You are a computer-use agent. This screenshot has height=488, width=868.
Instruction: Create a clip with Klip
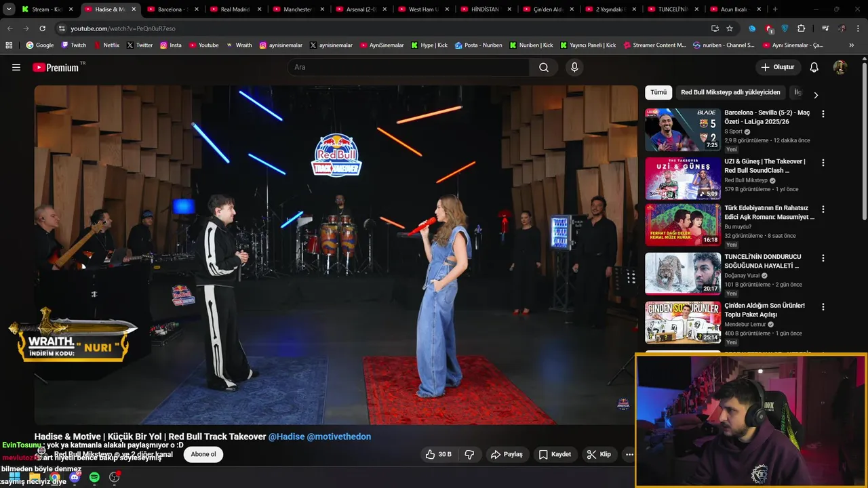click(x=599, y=454)
